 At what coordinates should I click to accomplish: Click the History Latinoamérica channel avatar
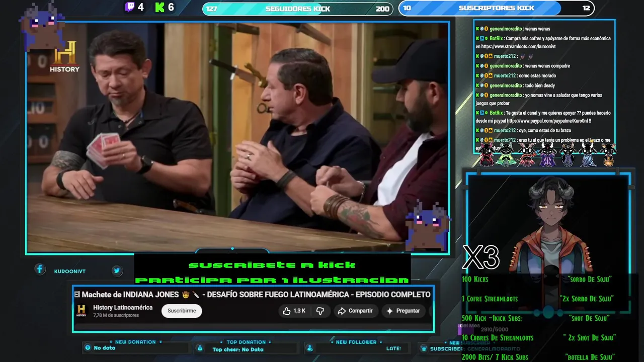[81, 311]
